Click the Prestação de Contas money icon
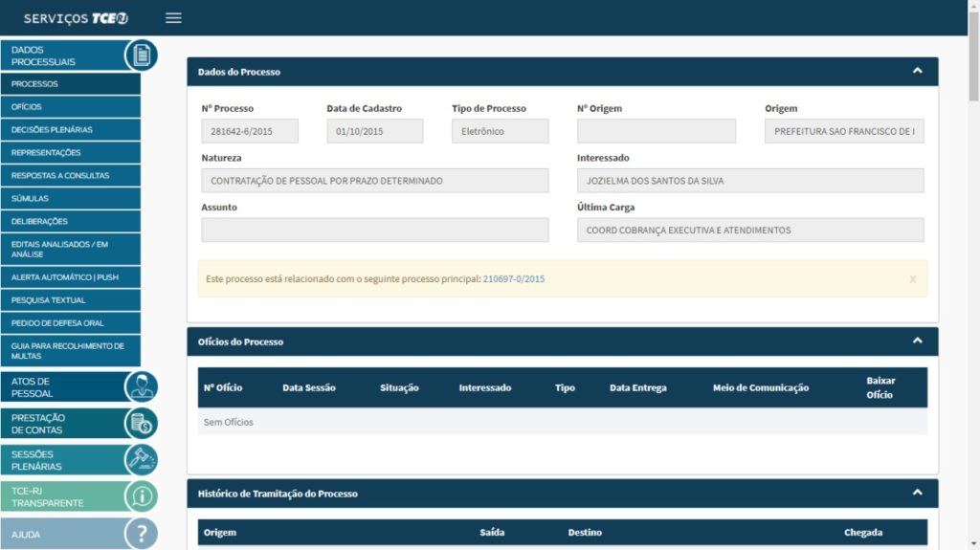 coord(142,424)
